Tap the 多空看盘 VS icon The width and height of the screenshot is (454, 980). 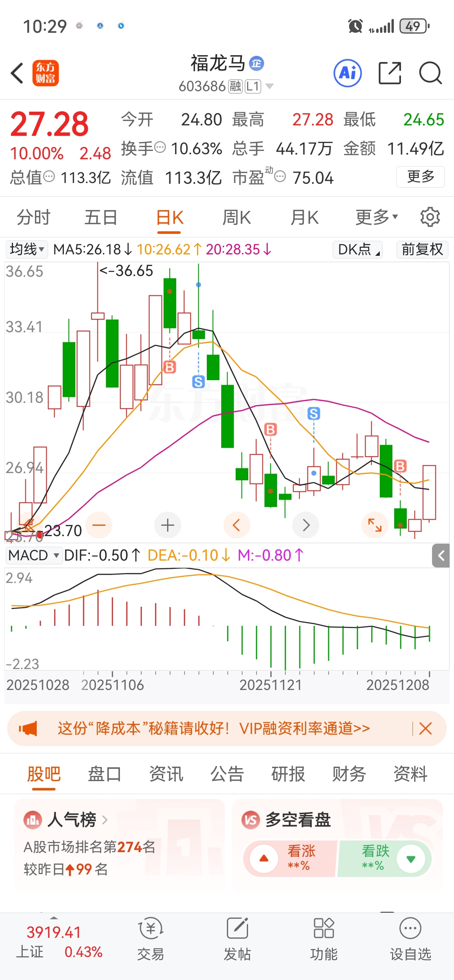(x=251, y=820)
